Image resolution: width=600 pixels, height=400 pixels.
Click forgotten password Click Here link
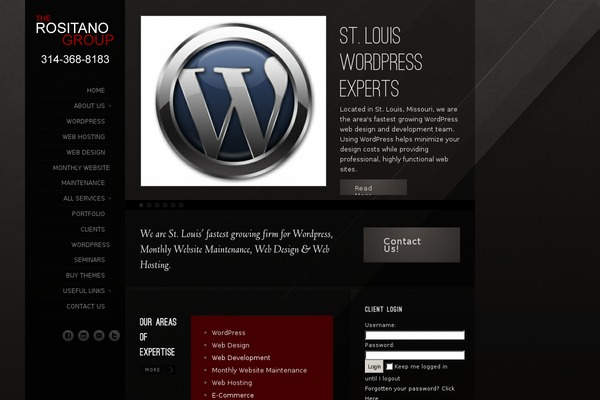409,393
